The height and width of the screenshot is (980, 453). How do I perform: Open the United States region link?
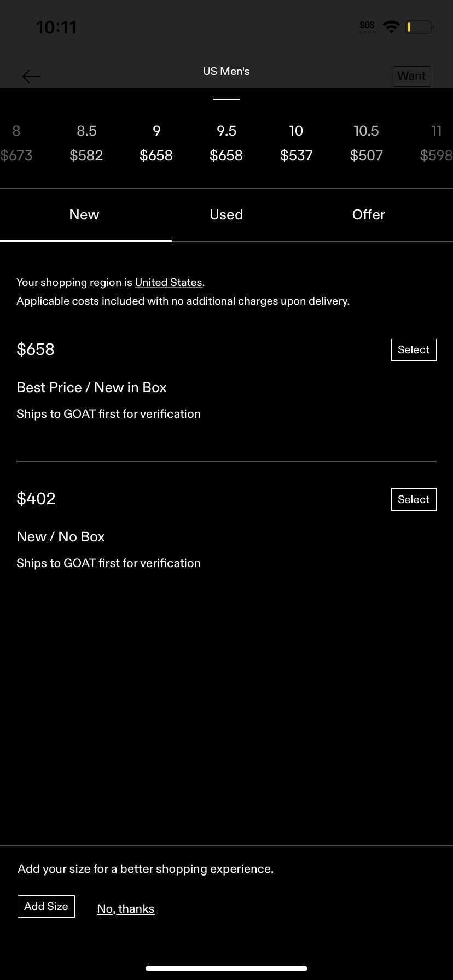point(169,283)
